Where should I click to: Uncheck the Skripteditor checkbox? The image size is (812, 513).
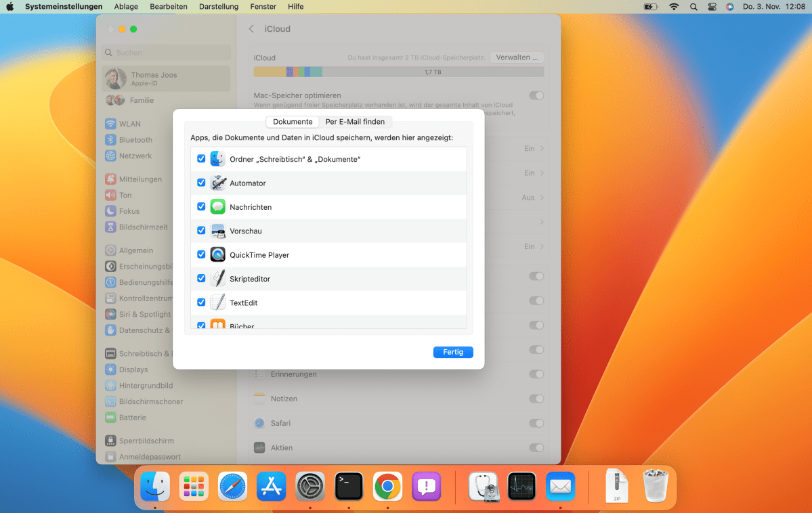[201, 278]
